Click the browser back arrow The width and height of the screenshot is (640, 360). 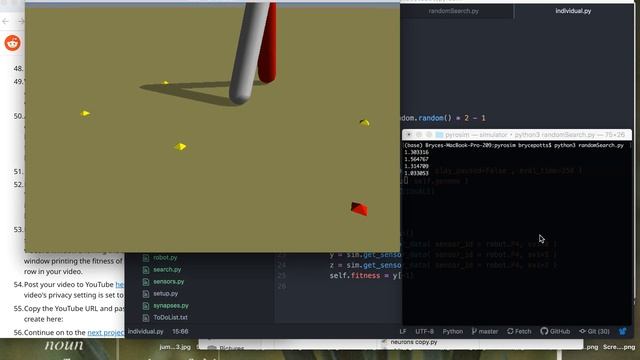click(x=6, y=21)
